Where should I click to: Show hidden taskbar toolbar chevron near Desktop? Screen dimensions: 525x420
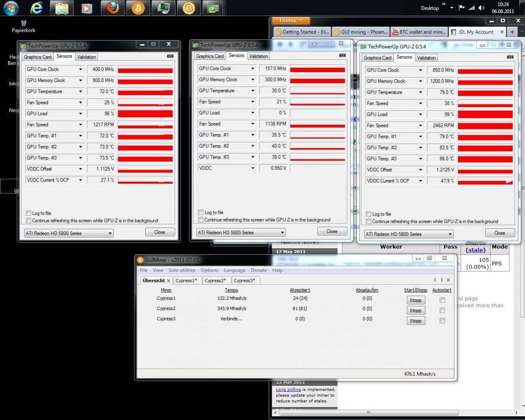[443, 5]
